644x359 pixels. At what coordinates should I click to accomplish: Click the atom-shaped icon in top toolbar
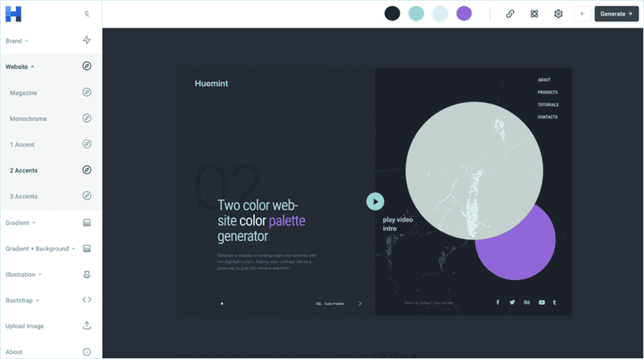(534, 14)
